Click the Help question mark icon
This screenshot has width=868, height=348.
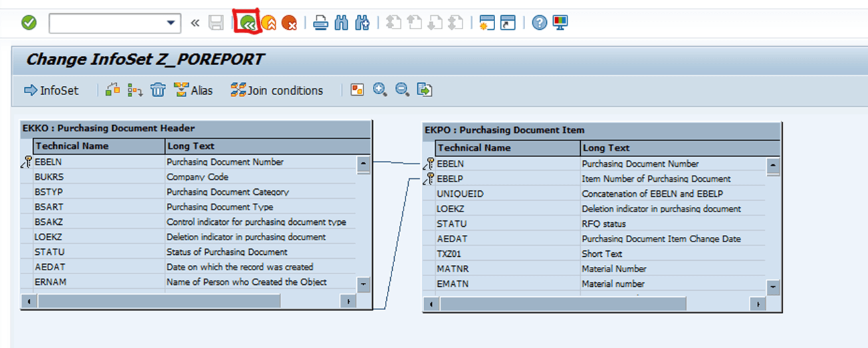pos(540,23)
